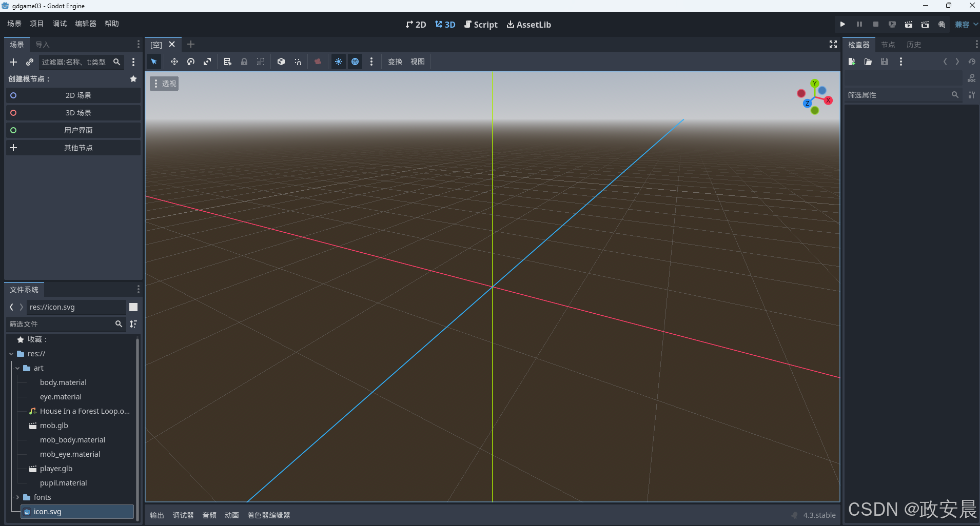
Task: Open the 变换 transform menu
Action: tap(395, 62)
